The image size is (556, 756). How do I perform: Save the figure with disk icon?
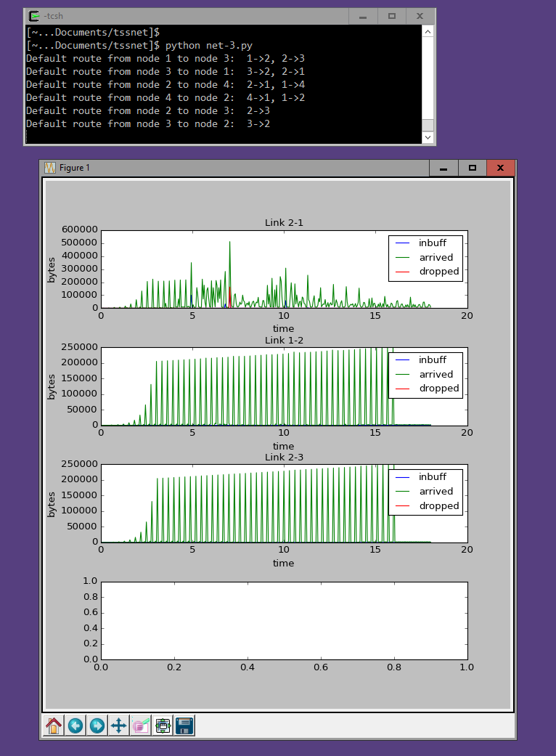[184, 725]
